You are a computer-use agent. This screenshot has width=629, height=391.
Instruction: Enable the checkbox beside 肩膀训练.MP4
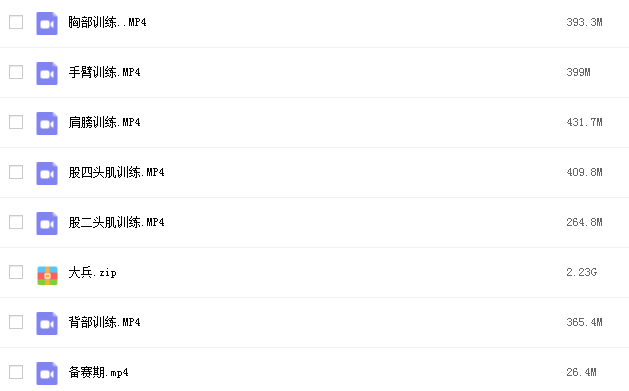[x=16, y=122]
